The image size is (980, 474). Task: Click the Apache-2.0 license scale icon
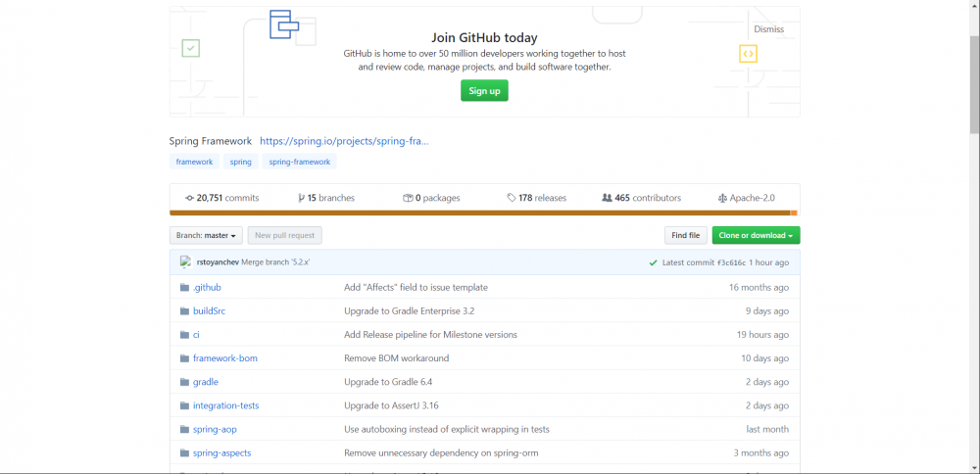click(723, 198)
